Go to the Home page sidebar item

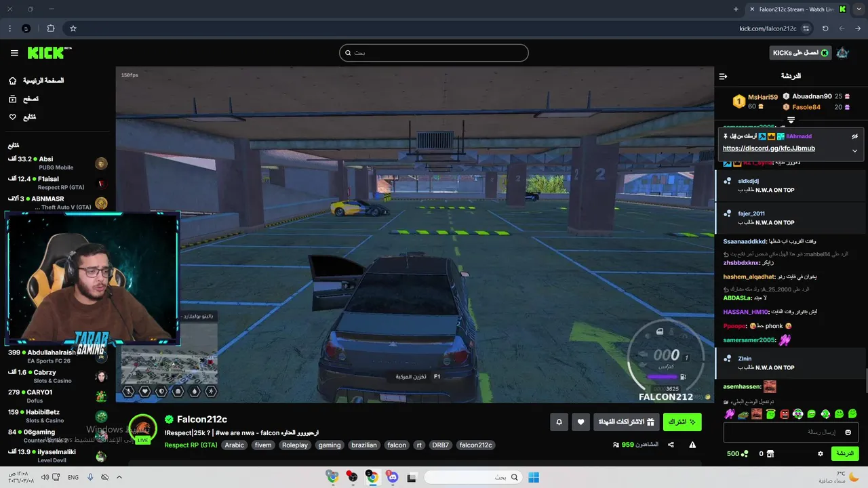click(36, 81)
